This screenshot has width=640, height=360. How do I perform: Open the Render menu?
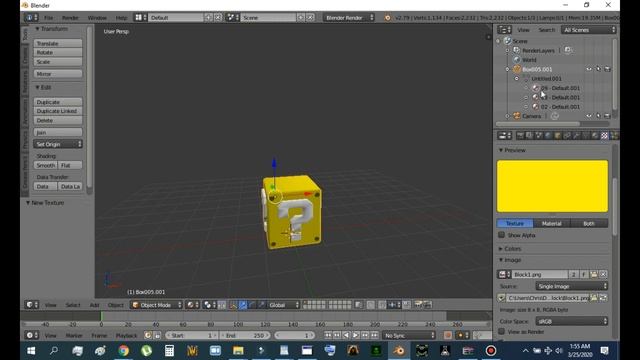70,18
